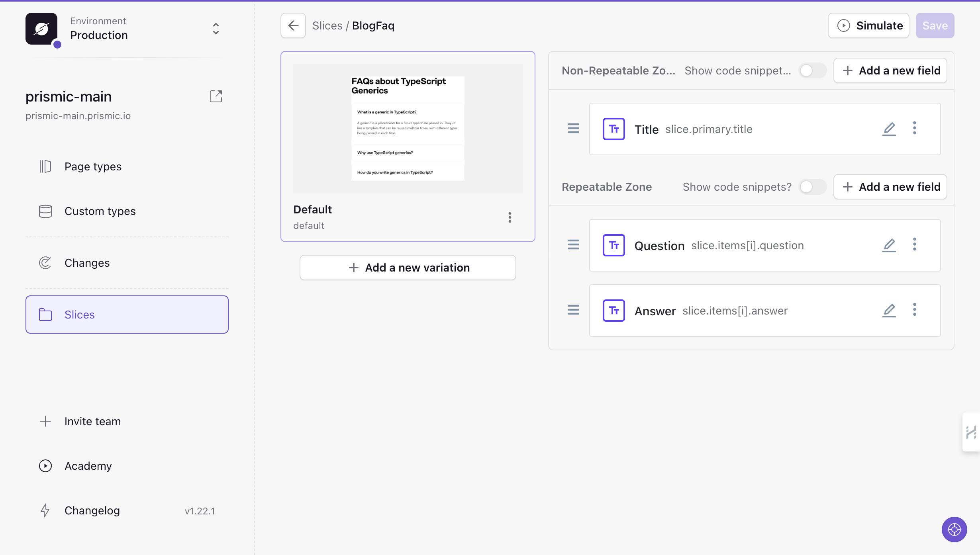Select the Default variation preview thumbnail
Viewport: 980px width, 555px height.
[x=408, y=129]
